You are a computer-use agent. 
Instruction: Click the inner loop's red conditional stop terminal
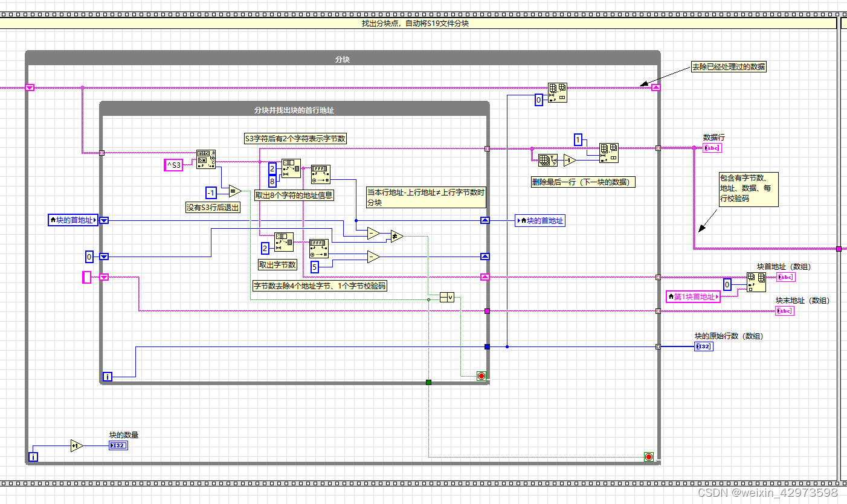pyautogui.click(x=481, y=375)
